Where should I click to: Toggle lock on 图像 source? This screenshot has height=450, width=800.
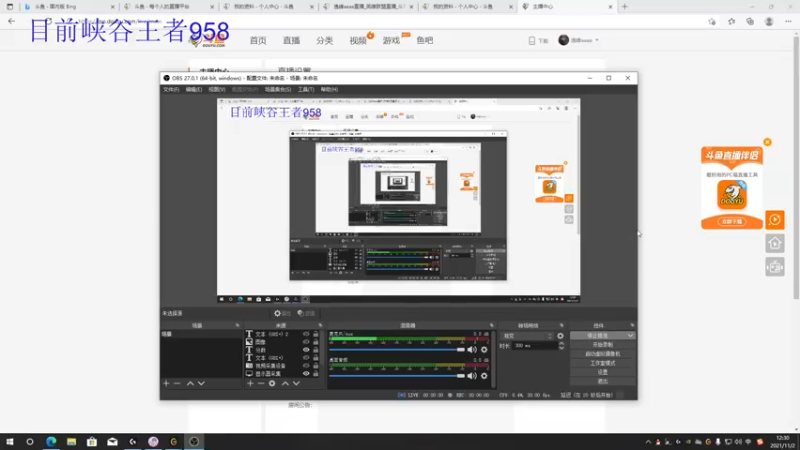click(x=316, y=342)
